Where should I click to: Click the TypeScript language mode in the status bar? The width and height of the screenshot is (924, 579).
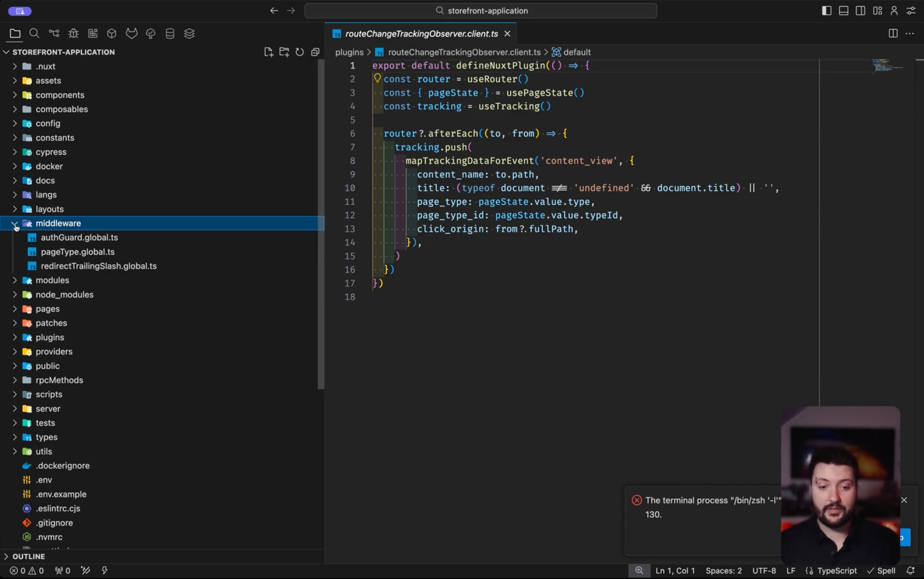click(836, 571)
